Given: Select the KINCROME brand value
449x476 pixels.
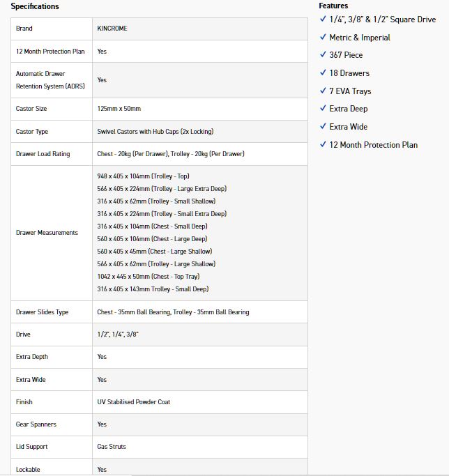Looking at the screenshot, I should tap(112, 29).
